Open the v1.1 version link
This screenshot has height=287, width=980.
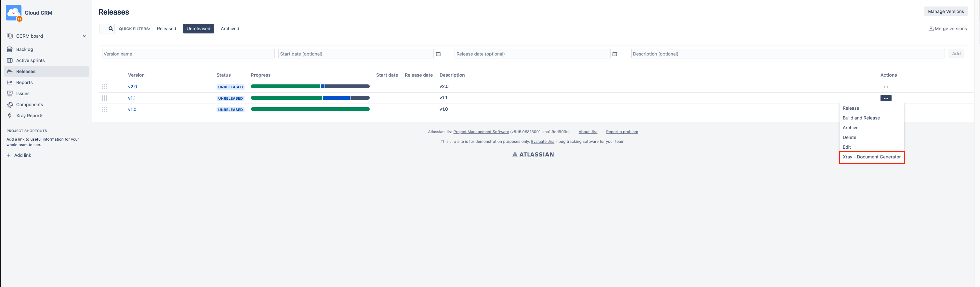click(132, 98)
